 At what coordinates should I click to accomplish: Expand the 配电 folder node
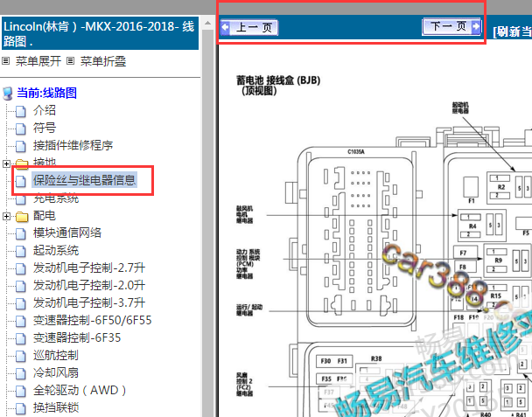[x=6, y=216]
